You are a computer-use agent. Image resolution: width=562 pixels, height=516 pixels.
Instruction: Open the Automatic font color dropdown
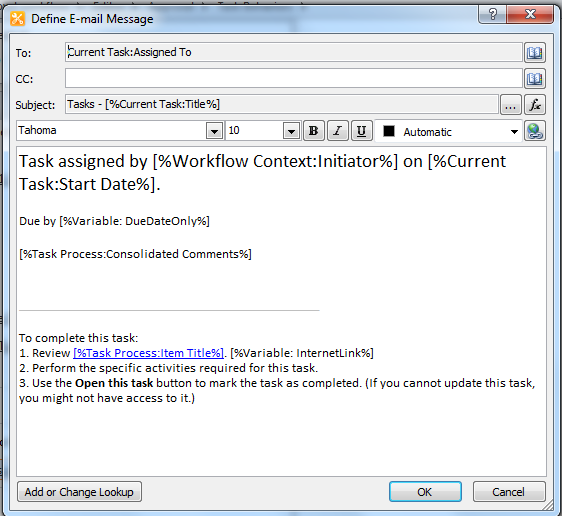(x=514, y=132)
